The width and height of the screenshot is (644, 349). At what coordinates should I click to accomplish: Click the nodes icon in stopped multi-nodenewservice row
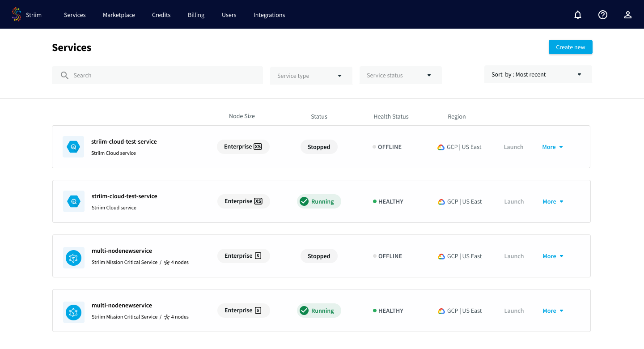[x=167, y=263]
